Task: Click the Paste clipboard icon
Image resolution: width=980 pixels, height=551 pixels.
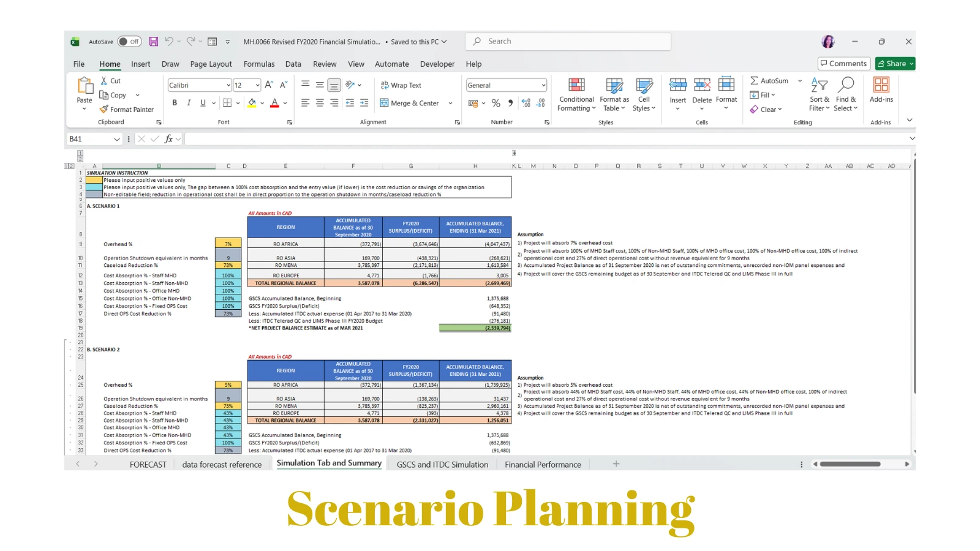Action: [x=85, y=86]
